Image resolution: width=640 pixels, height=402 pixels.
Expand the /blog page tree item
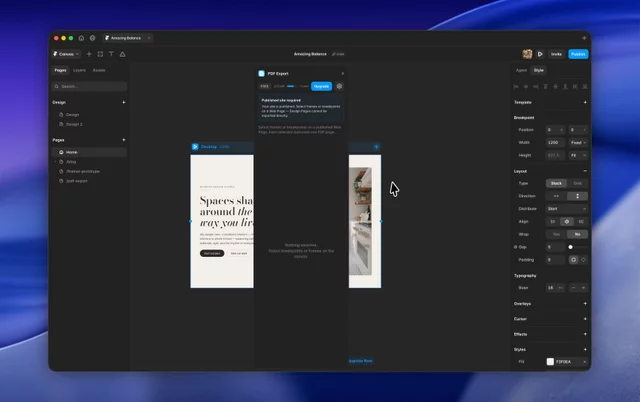coord(56,162)
